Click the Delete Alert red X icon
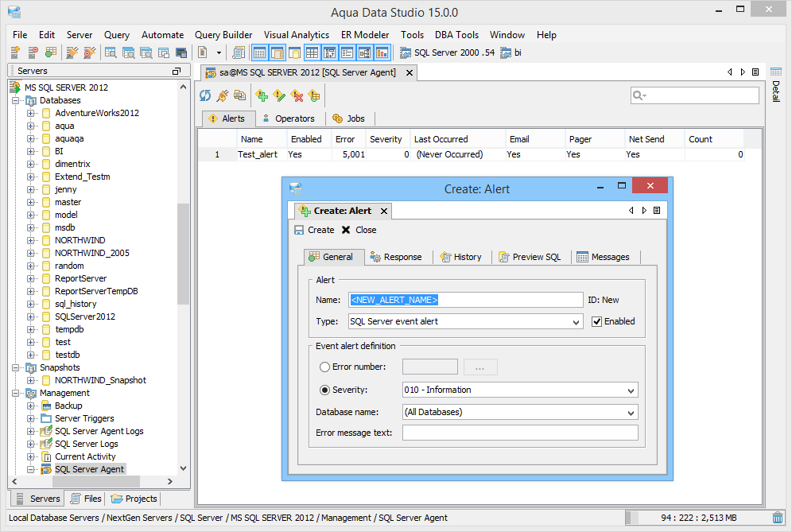This screenshot has width=792, height=532. click(297, 95)
